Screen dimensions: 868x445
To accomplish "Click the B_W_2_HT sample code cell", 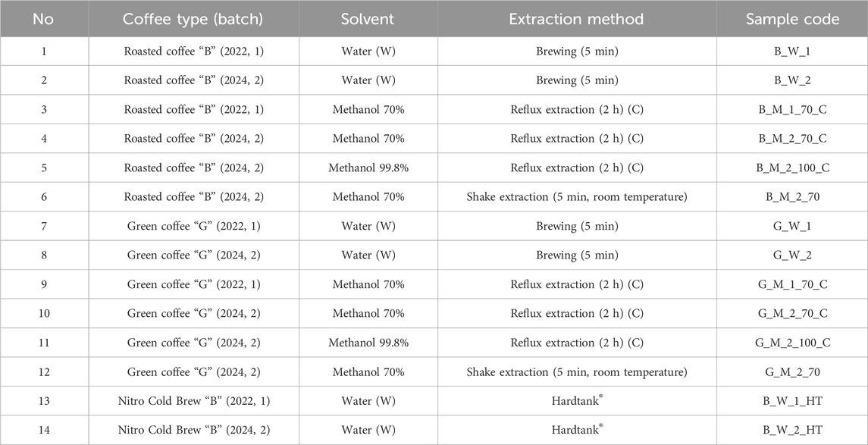I will (x=792, y=431).
